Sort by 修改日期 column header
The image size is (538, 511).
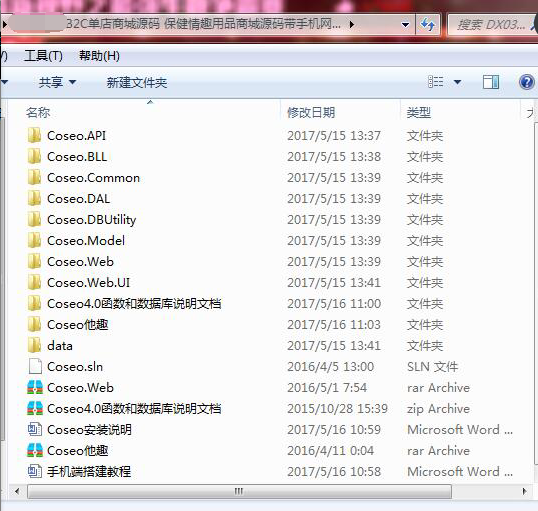(340, 112)
